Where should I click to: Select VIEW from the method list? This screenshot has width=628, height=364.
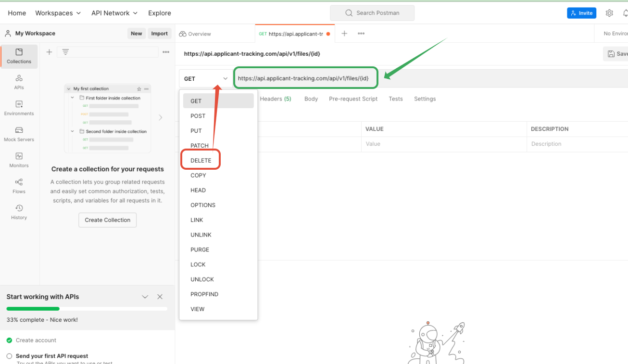coord(218,309)
